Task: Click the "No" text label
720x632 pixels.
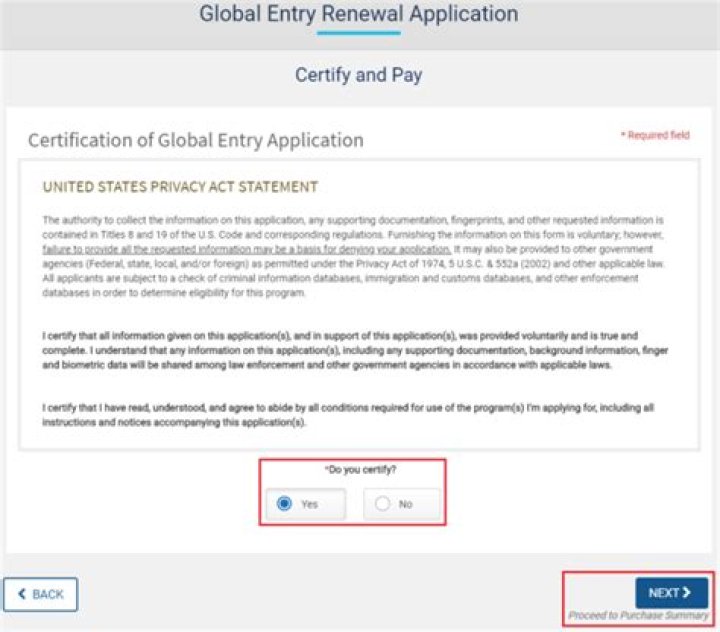Action: coord(405,505)
